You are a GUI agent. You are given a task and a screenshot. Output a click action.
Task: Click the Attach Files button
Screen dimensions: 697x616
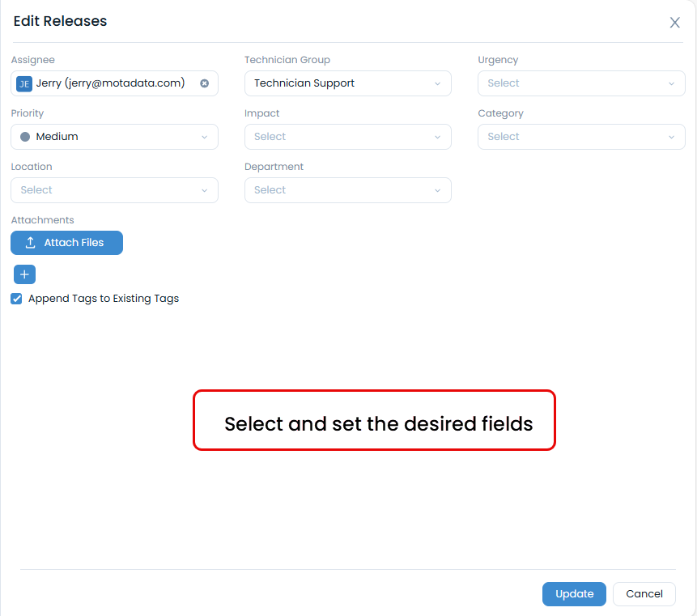pyautogui.click(x=66, y=242)
